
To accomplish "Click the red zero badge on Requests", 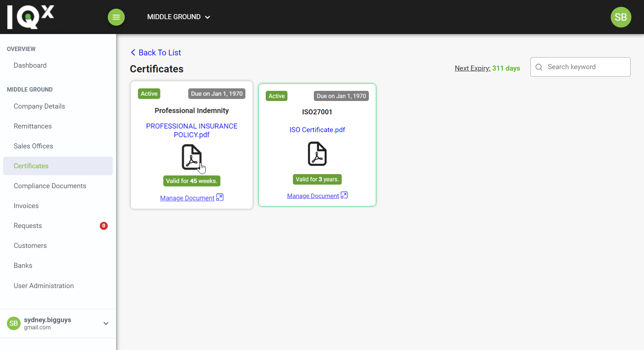I will point(104,225).
